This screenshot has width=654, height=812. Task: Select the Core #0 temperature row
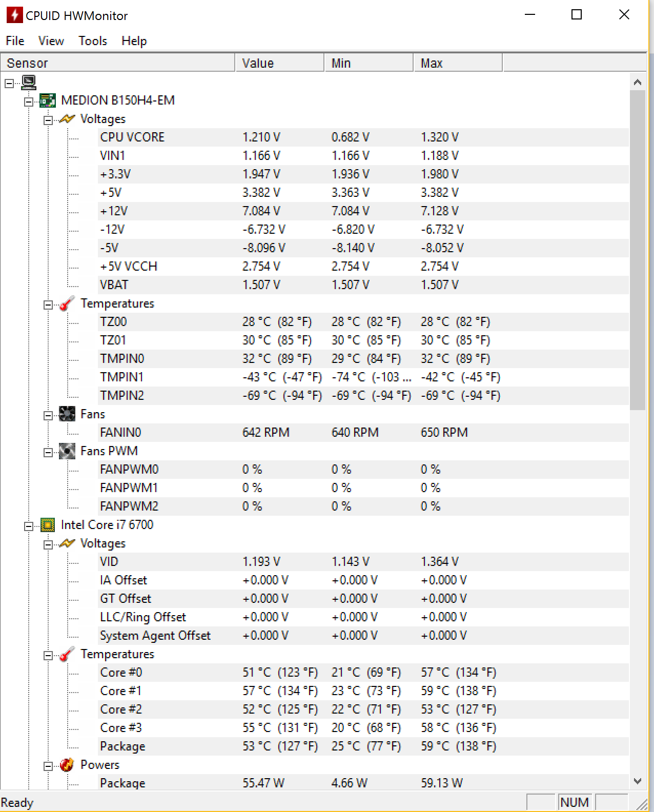[x=363, y=673]
